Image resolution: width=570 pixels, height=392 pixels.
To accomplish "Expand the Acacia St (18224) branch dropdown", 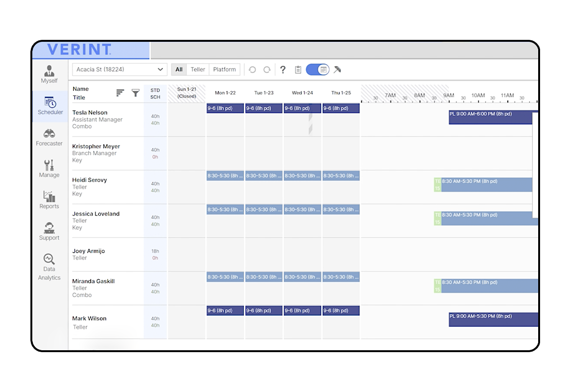I will (x=120, y=69).
